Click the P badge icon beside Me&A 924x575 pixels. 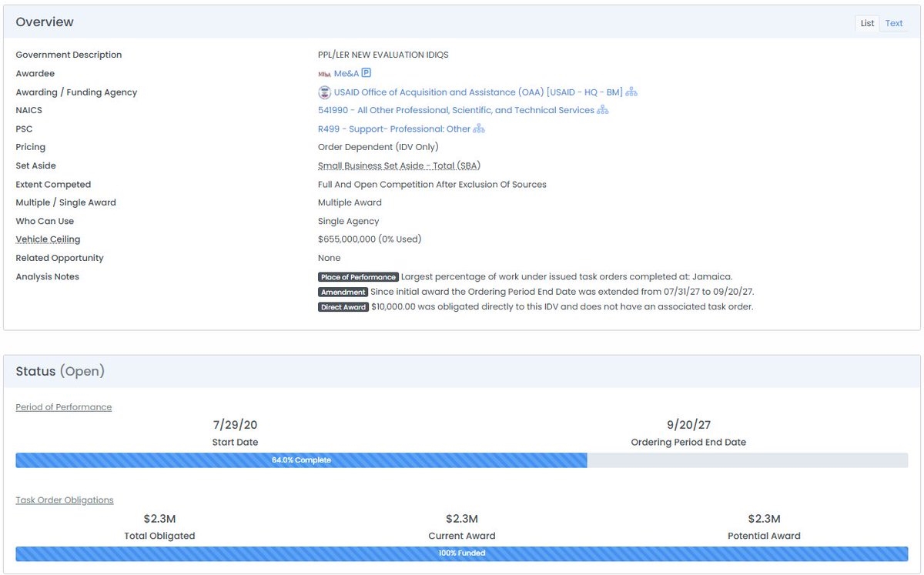tap(367, 73)
